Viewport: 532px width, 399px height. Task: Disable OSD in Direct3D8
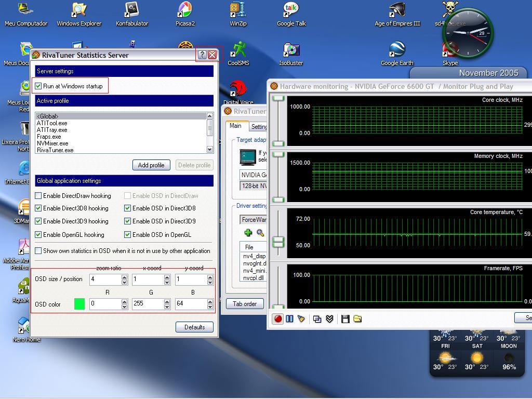pos(128,208)
